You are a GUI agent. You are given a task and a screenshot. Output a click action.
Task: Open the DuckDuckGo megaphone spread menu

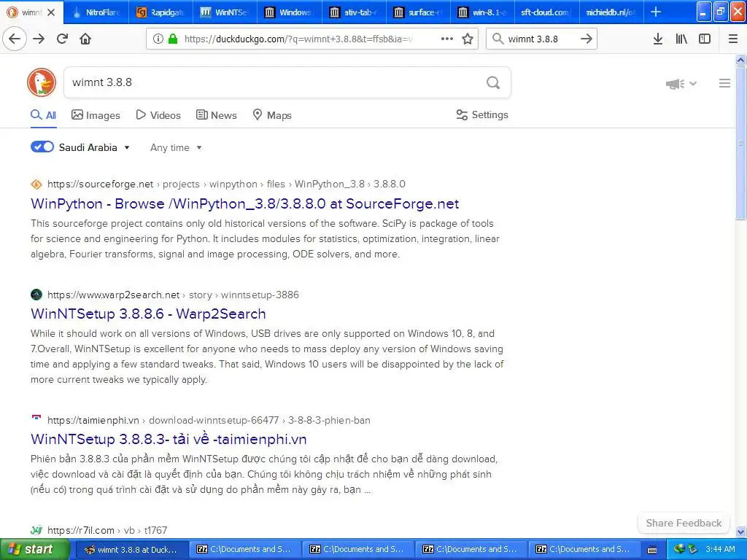[x=681, y=83]
